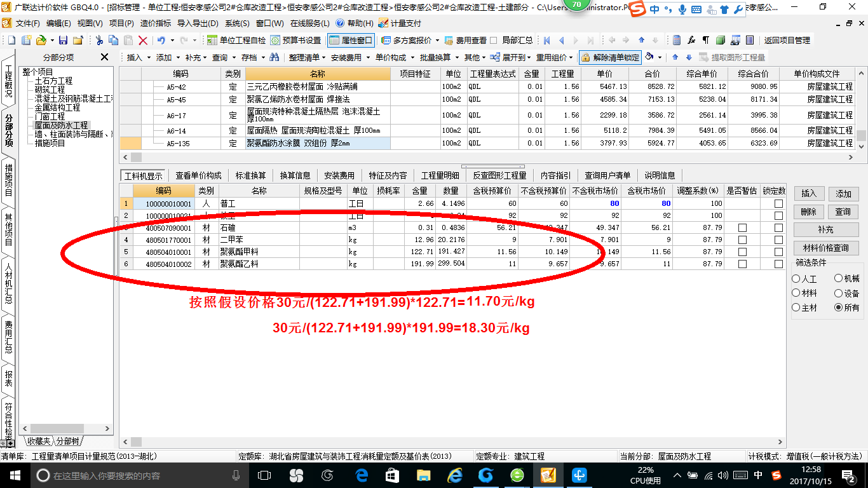Open 预算书设置 budget settings
Screen dimensions: 868x488
[295, 40]
